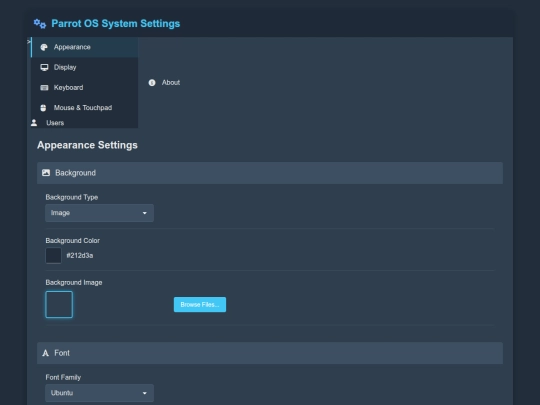Screen dimensions: 540x405
Task: Click the gears icon beside Parrot OS title
Action: pyautogui.click(x=40, y=23)
